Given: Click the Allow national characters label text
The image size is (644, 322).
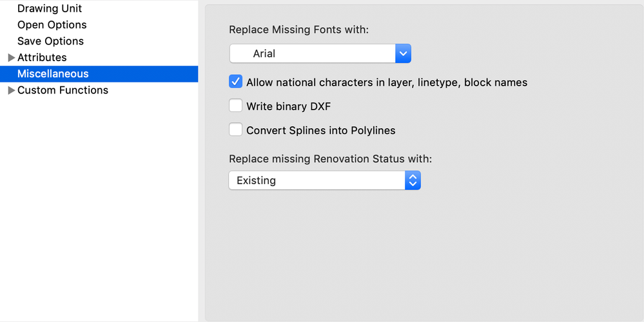Looking at the screenshot, I should coord(387,82).
